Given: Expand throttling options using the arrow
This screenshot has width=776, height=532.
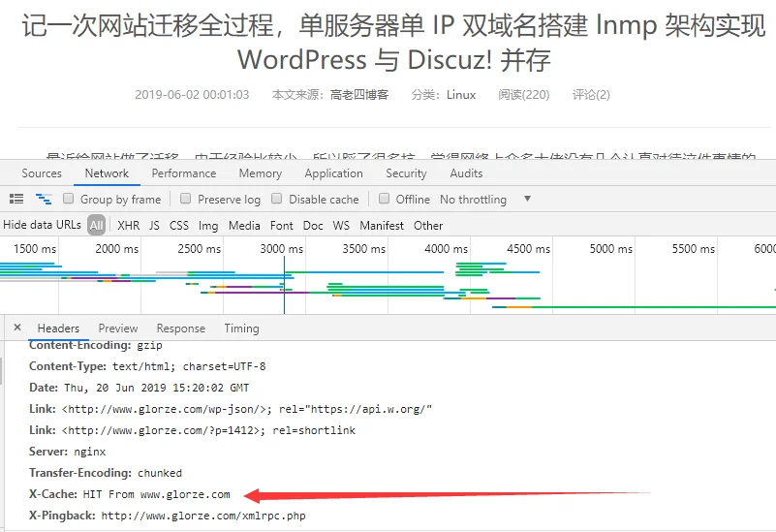Looking at the screenshot, I should click(x=528, y=199).
